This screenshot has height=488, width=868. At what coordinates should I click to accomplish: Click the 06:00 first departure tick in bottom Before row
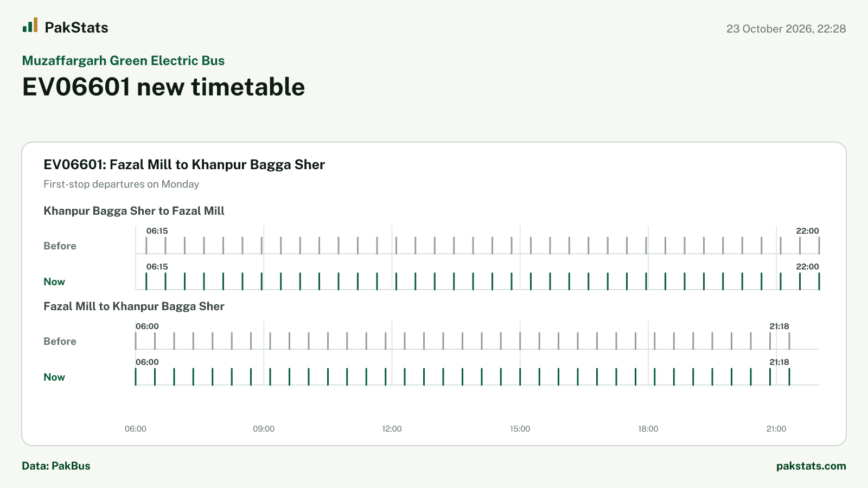coord(136,341)
